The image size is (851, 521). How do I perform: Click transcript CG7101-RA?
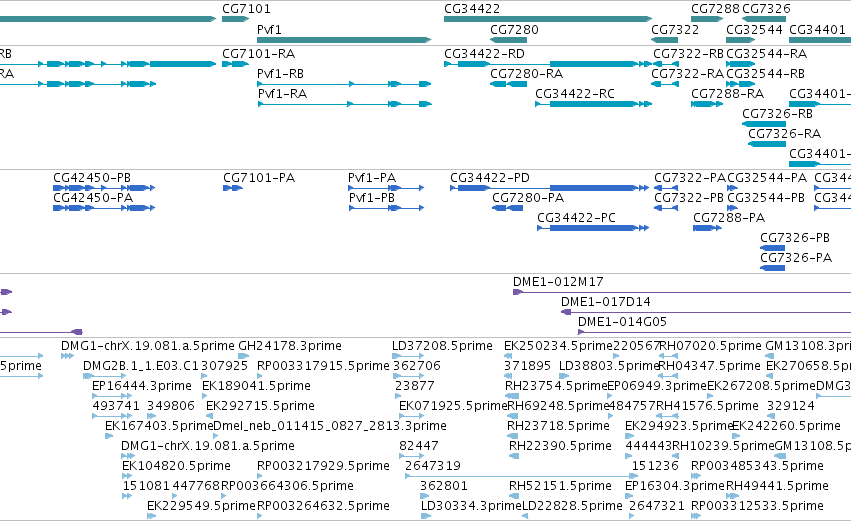point(258,54)
